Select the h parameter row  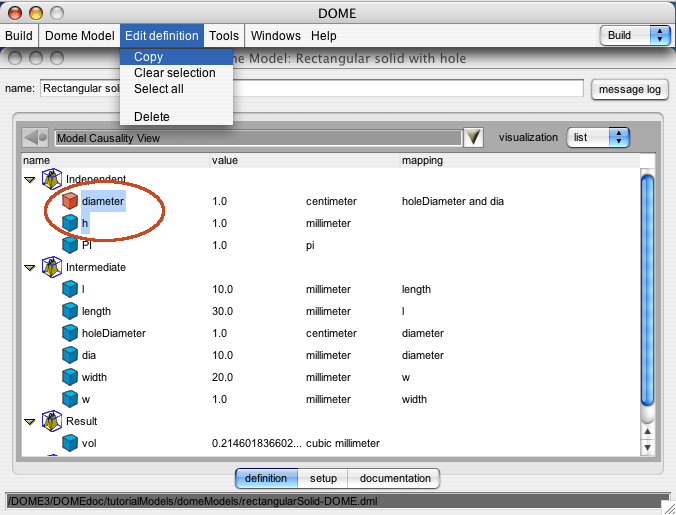[330, 223]
